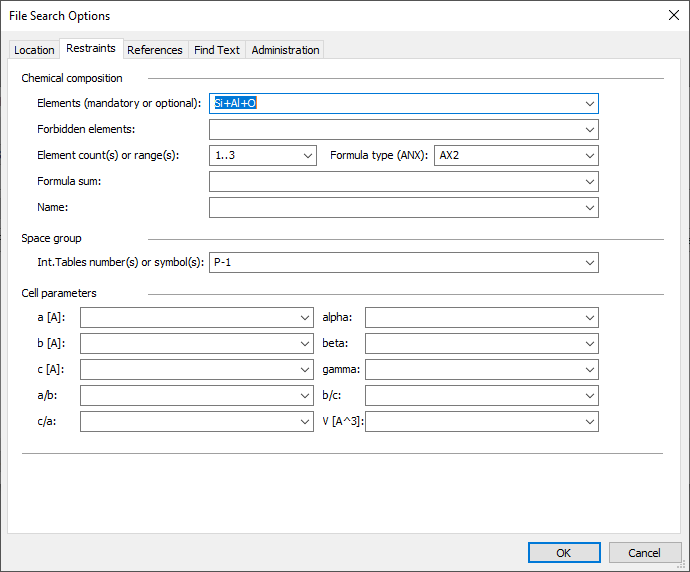The height and width of the screenshot is (572, 690).
Task: Click inside the Name field
Action: (395, 208)
